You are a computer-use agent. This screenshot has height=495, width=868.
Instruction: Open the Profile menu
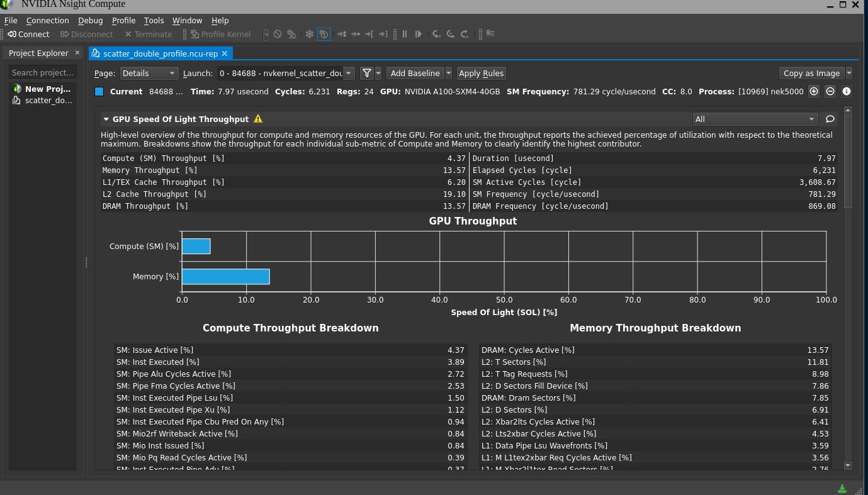[x=123, y=20]
